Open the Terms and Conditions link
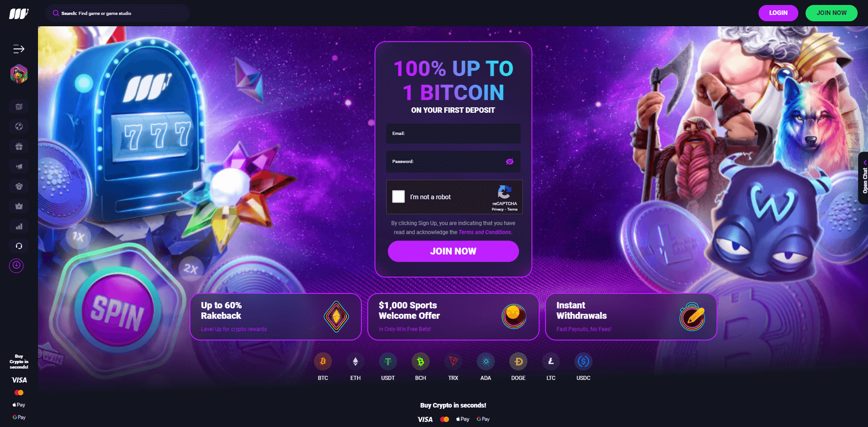This screenshot has width=868, height=427. pos(485,232)
